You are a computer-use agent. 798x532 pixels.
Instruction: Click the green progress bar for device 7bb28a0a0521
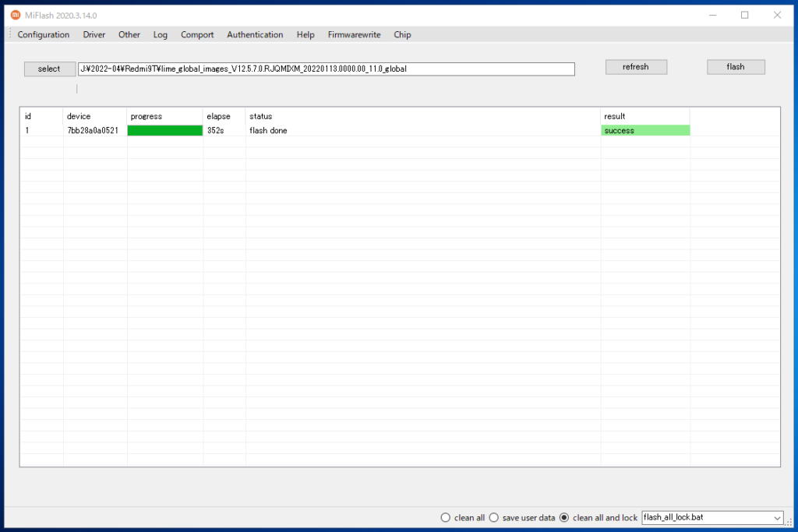click(164, 130)
